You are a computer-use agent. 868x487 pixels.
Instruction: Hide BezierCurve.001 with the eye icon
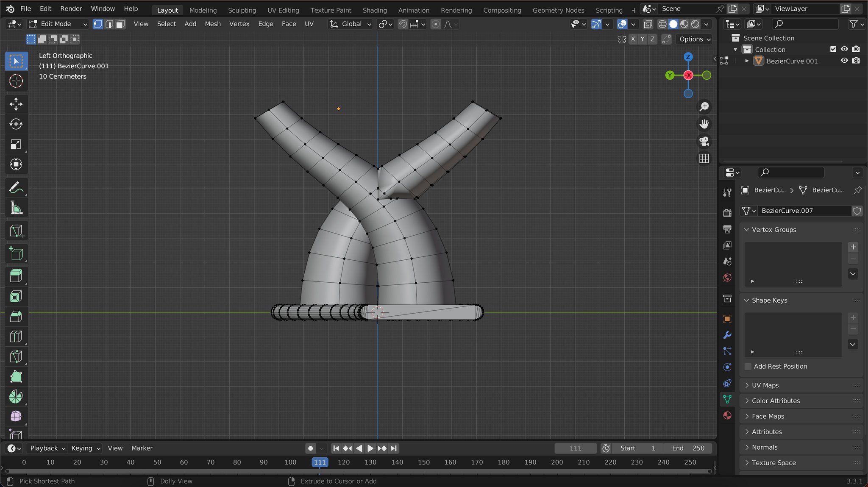844,61
